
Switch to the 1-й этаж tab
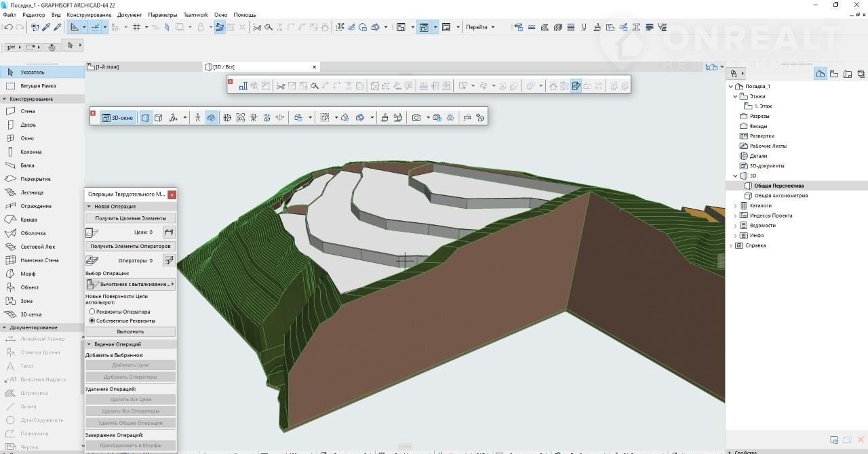[x=106, y=67]
